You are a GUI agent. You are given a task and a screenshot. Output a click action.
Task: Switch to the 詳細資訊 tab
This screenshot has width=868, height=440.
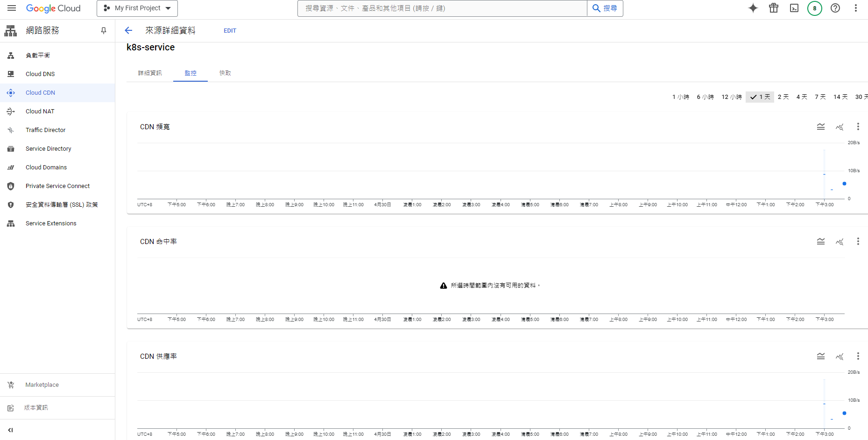pyautogui.click(x=150, y=73)
